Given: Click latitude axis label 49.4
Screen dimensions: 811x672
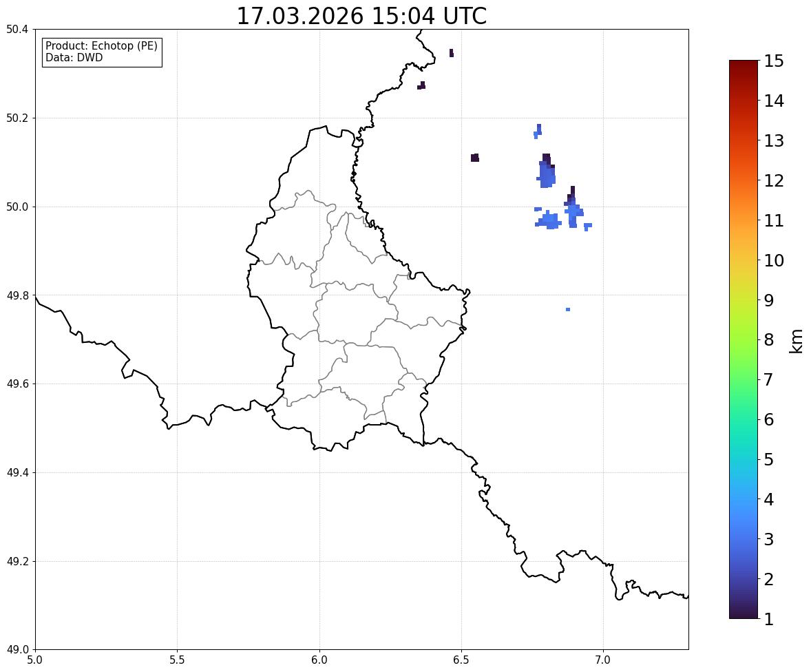Looking at the screenshot, I should coord(17,472).
